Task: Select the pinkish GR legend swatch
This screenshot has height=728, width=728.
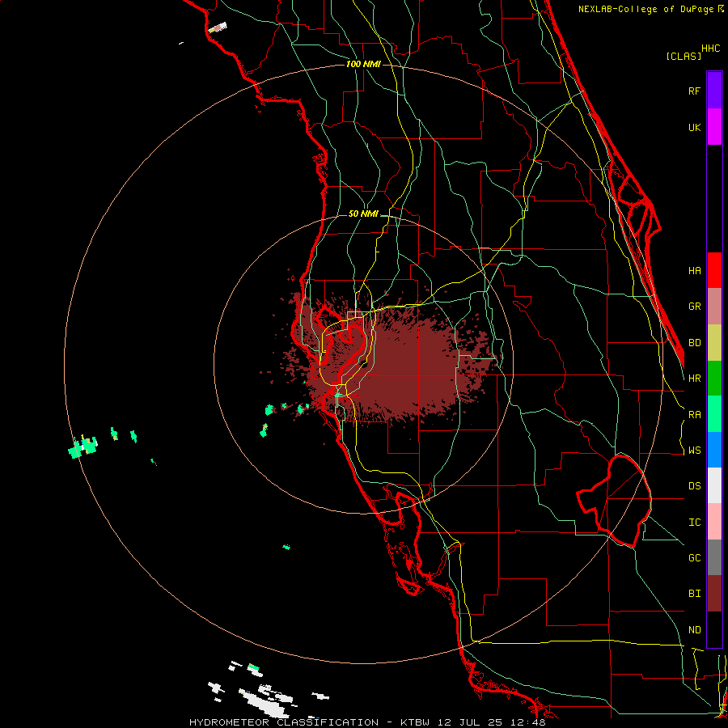Action: coord(714,307)
